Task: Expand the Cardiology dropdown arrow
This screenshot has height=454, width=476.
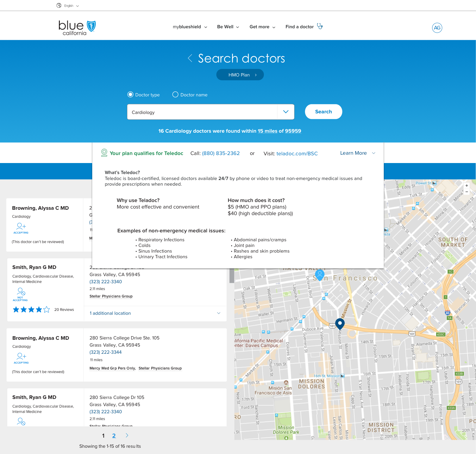Action: click(x=286, y=112)
